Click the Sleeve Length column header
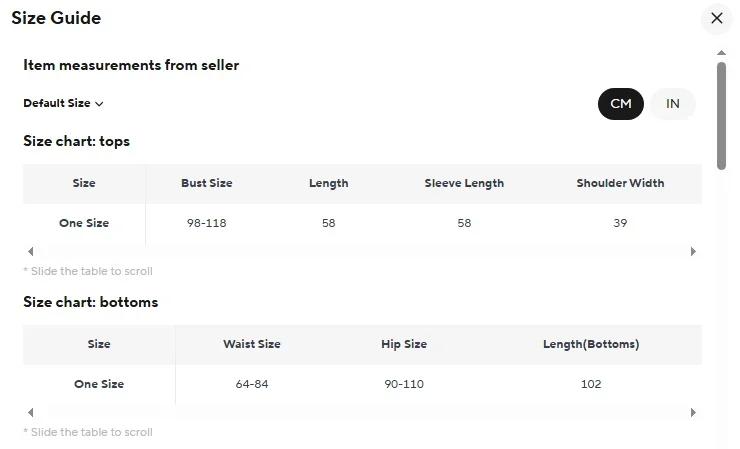This screenshot has height=449, width=740. pos(464,183)
